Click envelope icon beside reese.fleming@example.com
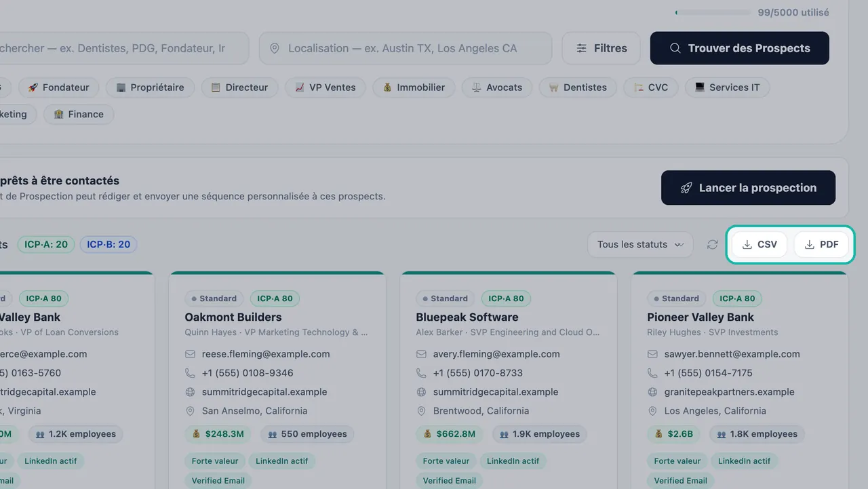 (x=190, y=354)
